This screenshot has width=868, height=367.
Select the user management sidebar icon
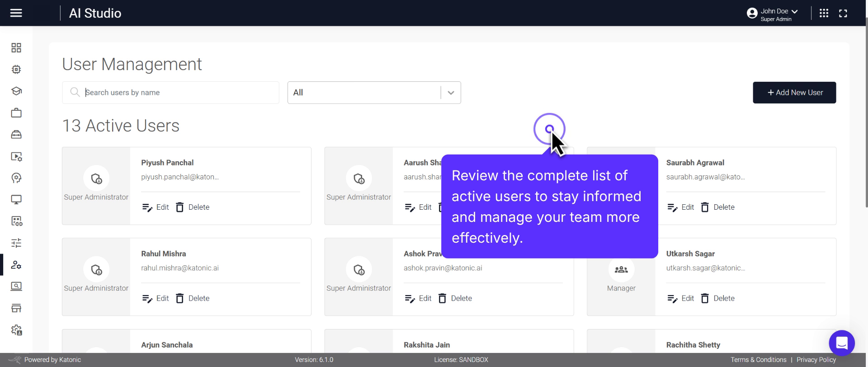(x=16, y=265)
